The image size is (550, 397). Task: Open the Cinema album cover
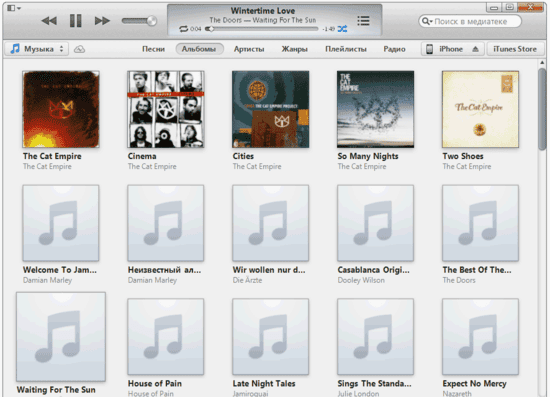[166, 109]
